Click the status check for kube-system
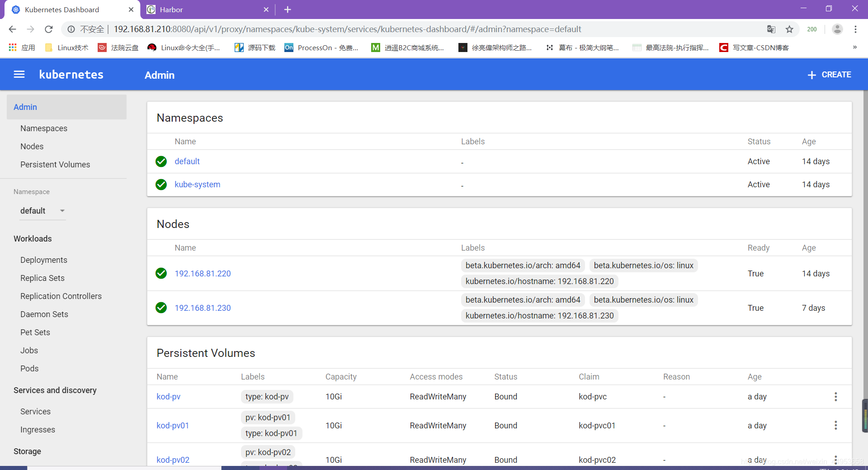The width and height of the screenshot is (868, 470). point(161,185)
